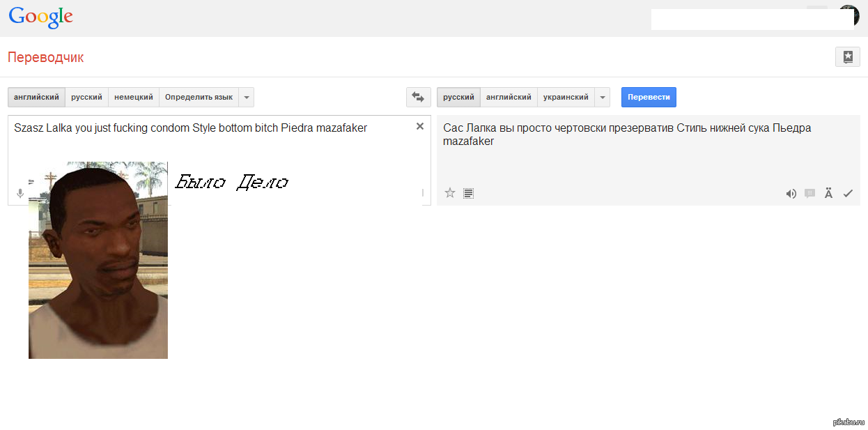This screenshot has width=868, height=430.
Task: Open the Phrasebook star icon button
Action: [x=847, y=57]
